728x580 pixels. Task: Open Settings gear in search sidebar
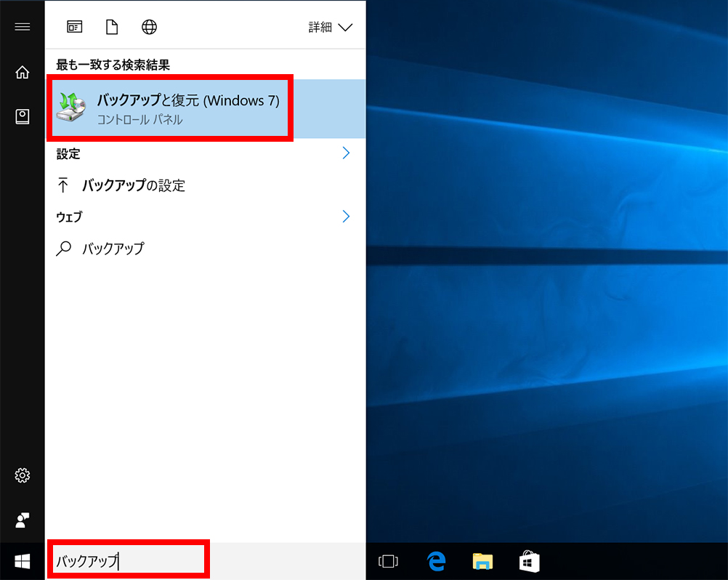(x=23, y=475)
